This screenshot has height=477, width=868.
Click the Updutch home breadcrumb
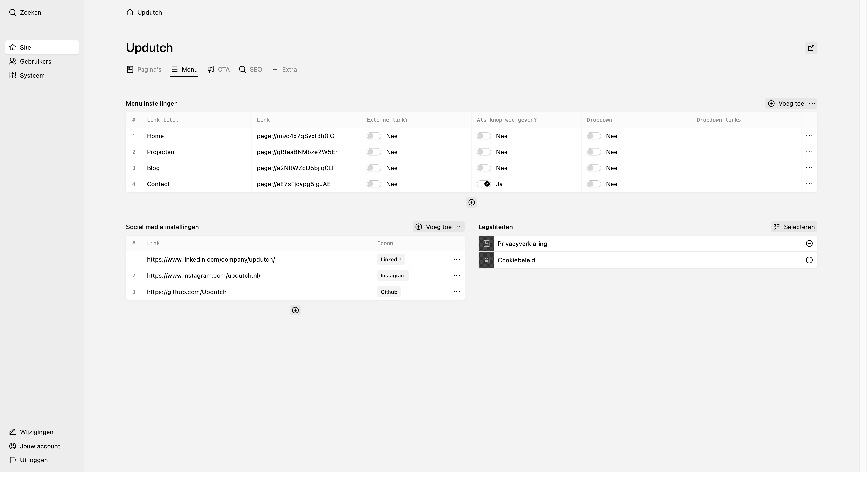144,12
